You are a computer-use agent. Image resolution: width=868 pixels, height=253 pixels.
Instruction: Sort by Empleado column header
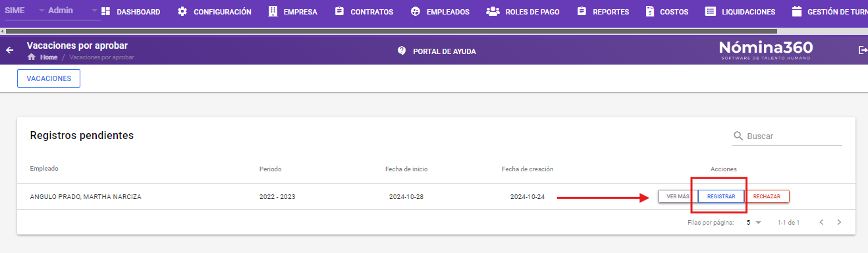pos(44,169)
